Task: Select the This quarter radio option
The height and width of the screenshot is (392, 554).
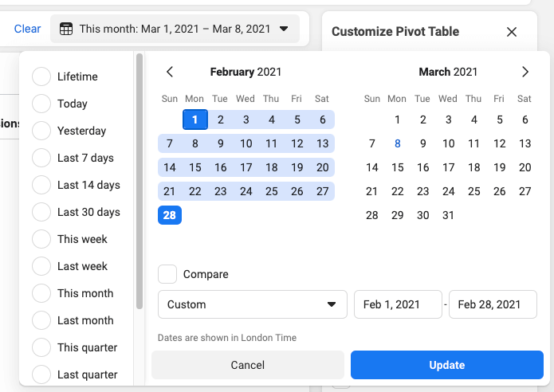Action: tap(41, 347)
